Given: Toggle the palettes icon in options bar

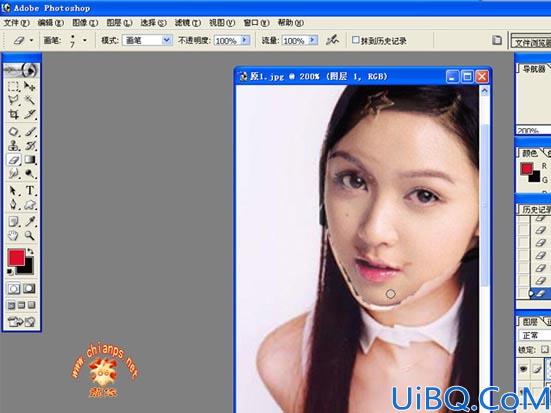Looking at the screenshot, I should pos(497,40).
